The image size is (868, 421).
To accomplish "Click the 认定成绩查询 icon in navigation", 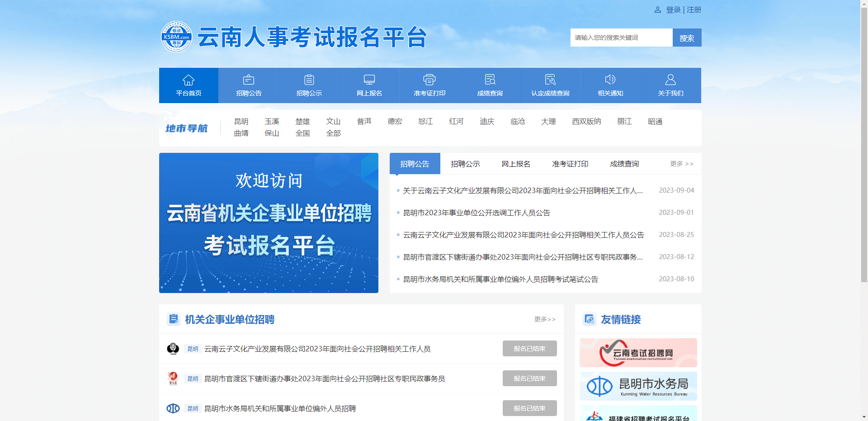I will tap(550, 80).
